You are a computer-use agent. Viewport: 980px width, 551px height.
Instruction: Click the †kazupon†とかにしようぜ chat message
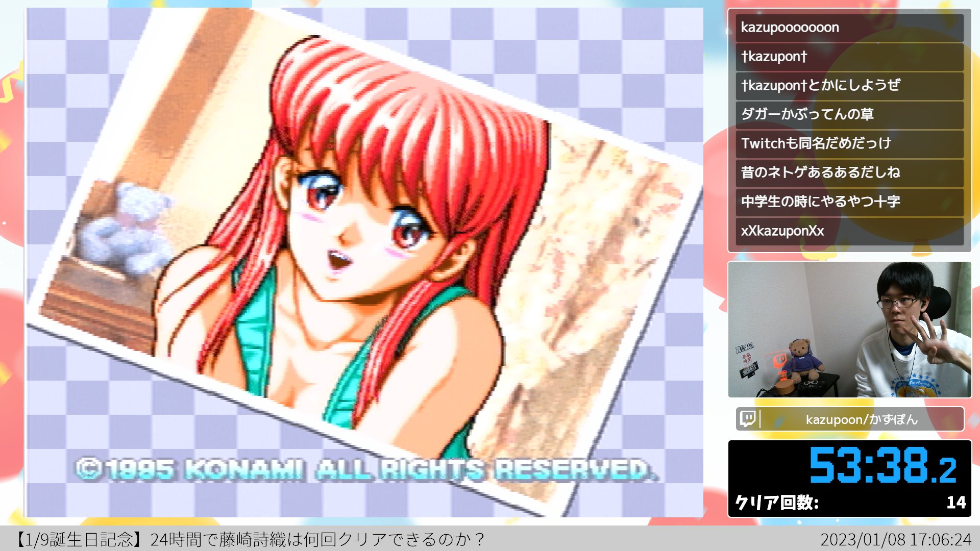point(820,85)
